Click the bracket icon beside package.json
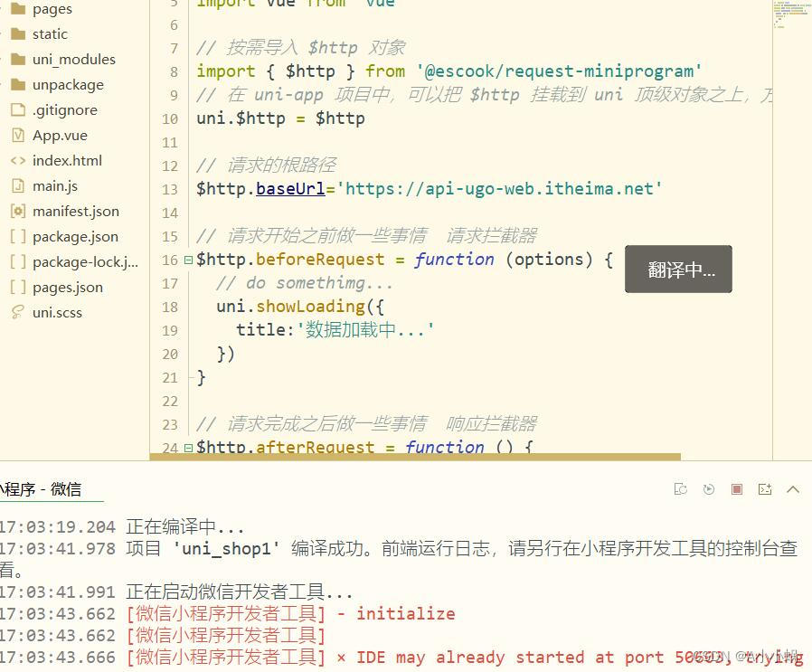 19,236
